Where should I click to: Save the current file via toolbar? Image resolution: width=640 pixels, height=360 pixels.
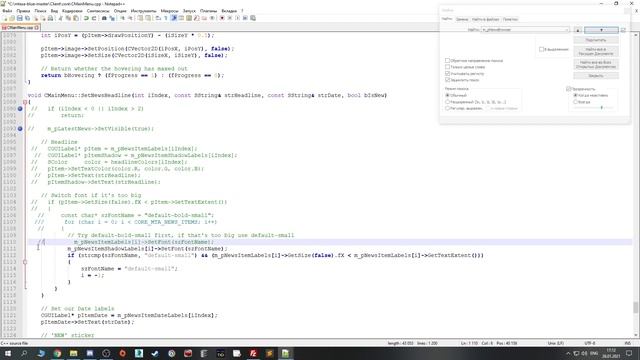20,18
